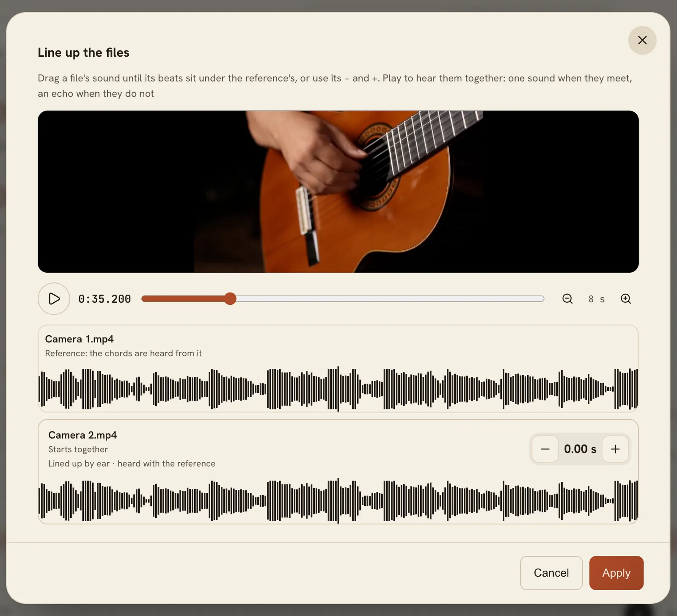Viewport: 677px width, 616px height.
Task: Click the Camera 2.mp4 file name
Action: pos(83,435)
